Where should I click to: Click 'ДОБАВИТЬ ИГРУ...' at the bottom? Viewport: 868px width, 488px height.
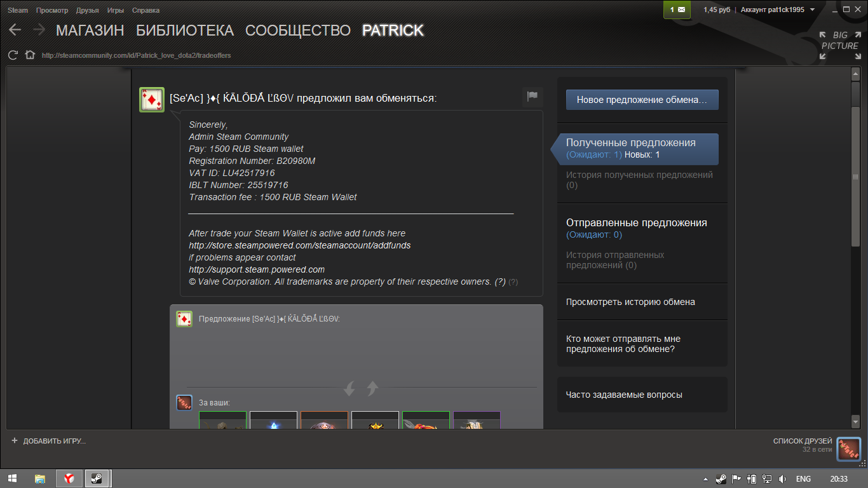point(54,441)
